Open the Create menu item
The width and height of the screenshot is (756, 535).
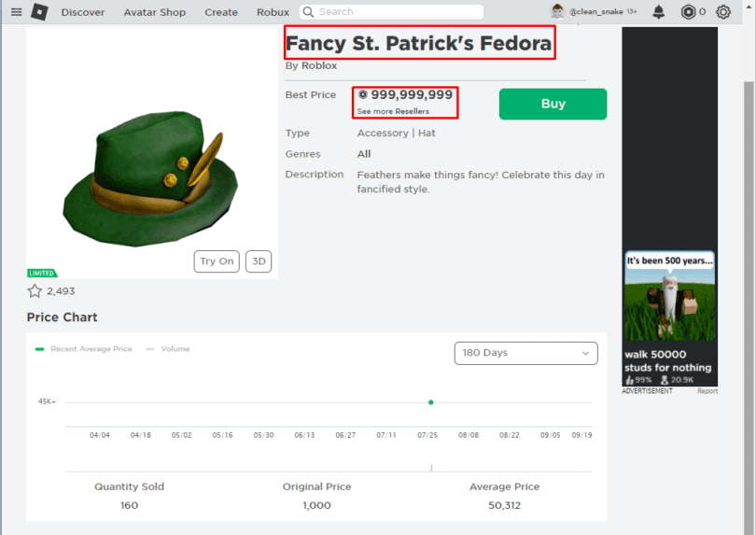click(x=221, y=12)
